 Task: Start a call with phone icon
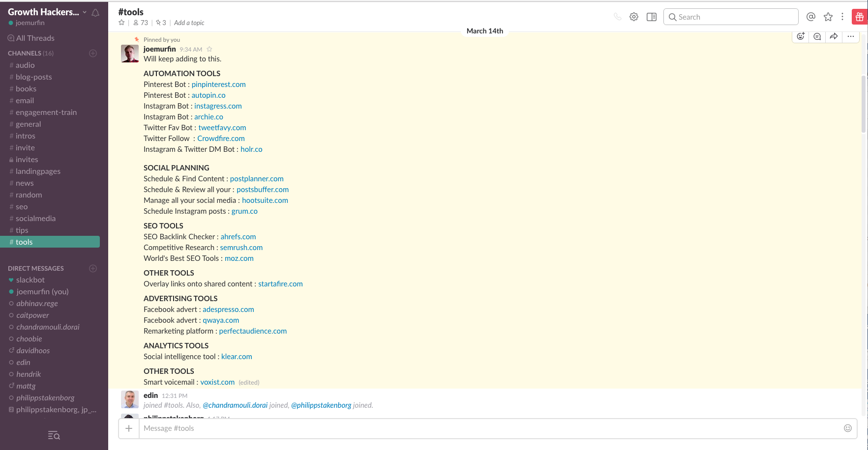tap(618, 17)
